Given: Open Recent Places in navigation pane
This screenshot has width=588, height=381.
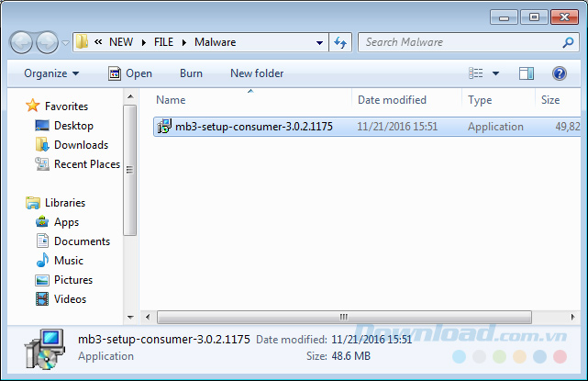Looking at the screenshot, I should coord(87,164).
